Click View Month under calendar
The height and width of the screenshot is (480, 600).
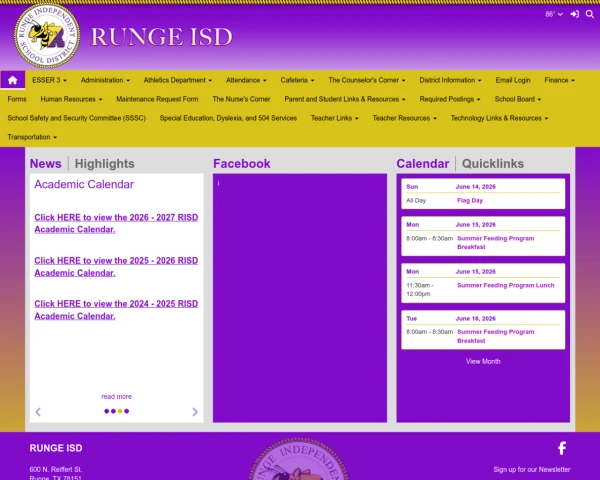tap(483, 361)
